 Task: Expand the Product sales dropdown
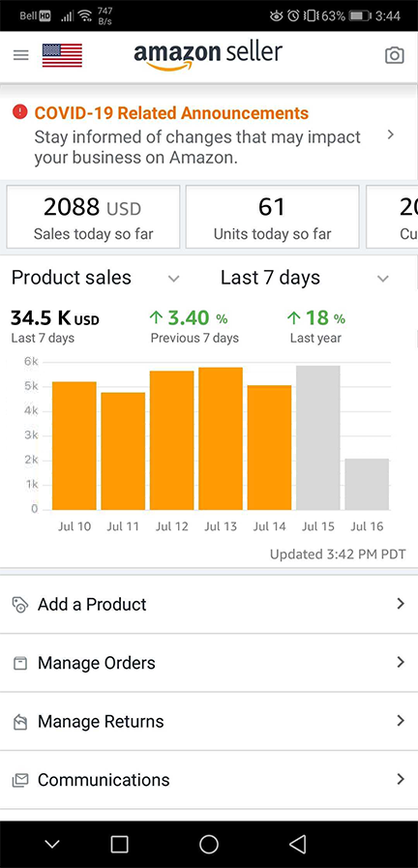coord(96,278)
